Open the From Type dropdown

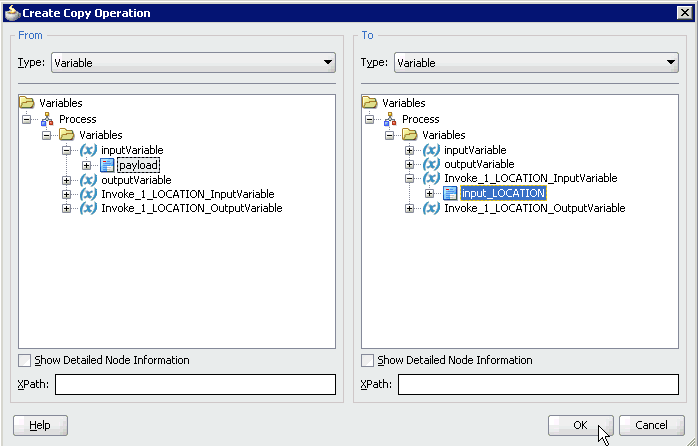[193, 63]
